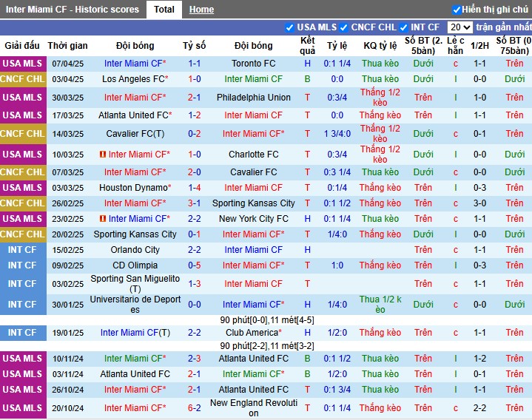
Task: Click Sporting Kansas City on 20/02/25 row
Action: click(x=135, y=234)
